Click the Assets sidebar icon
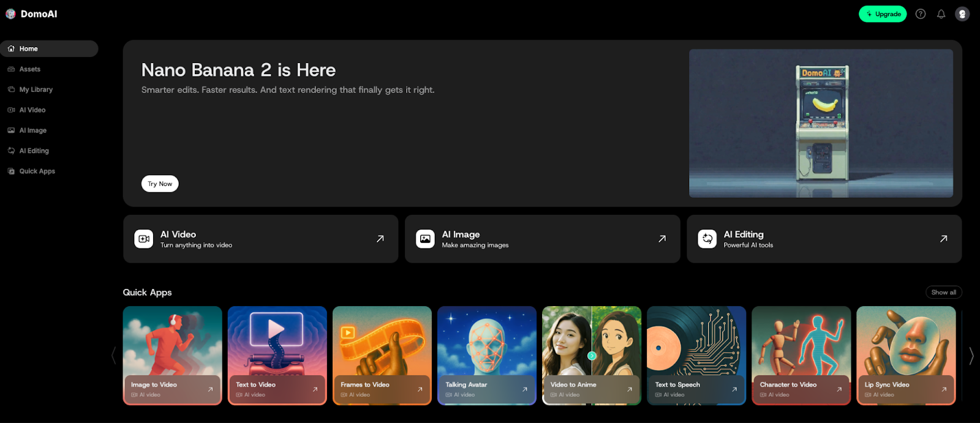The image size is (980, 423). [11, 69]
